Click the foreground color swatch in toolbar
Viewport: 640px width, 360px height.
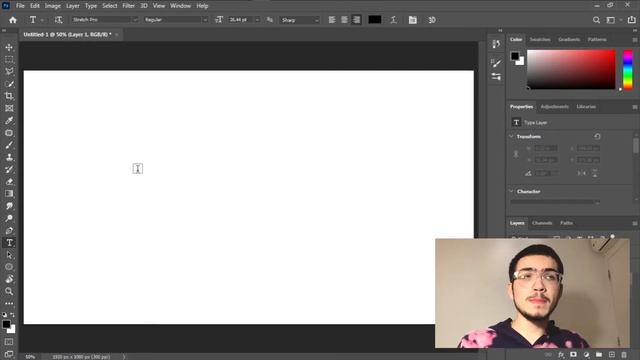pyautogui.click(x=6, y=324)
